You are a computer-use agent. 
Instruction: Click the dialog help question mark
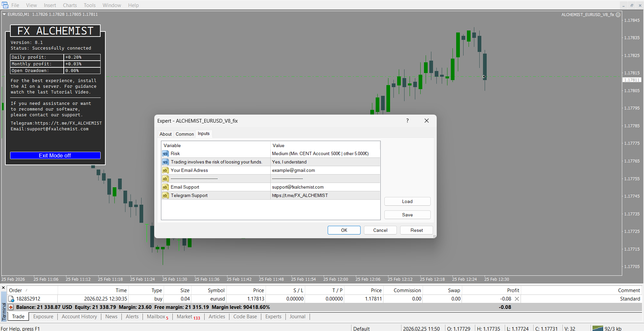click(x=408, y=121)
